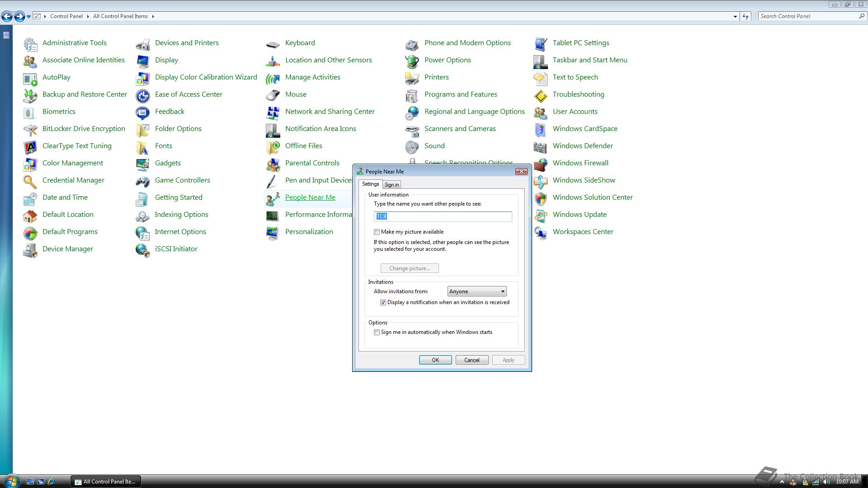The height and width of the screenshot is (488, 868).
Task: Open the Parental Controls icon
Action: pyautogui.click(x=273, y=164)
